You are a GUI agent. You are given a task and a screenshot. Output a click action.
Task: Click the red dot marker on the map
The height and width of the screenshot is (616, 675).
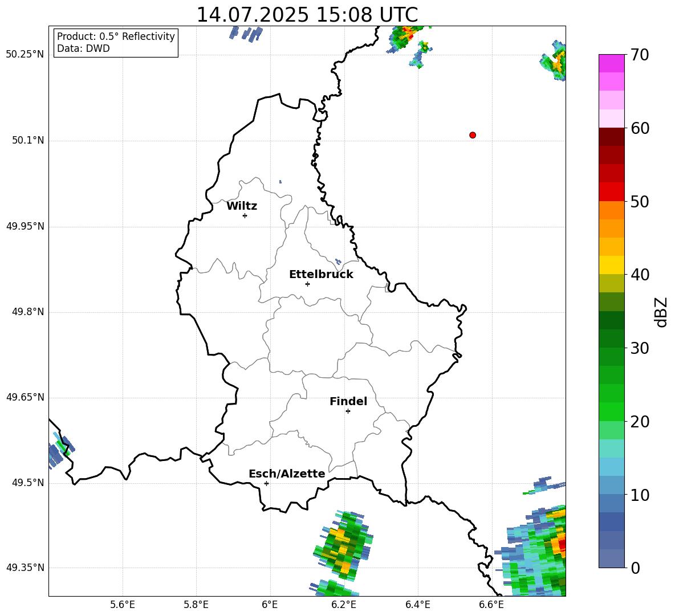click(472, 135)
